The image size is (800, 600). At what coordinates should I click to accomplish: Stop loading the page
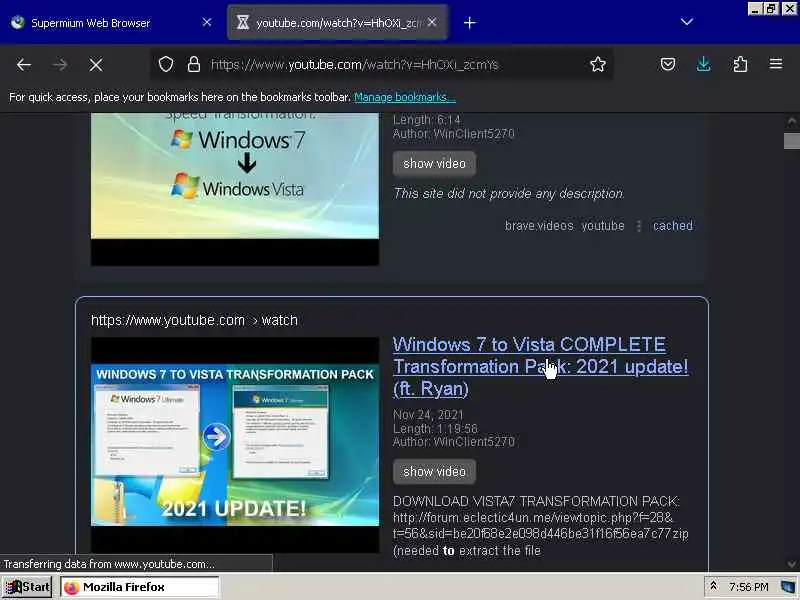pyautogui.click(x=96, y=65)
